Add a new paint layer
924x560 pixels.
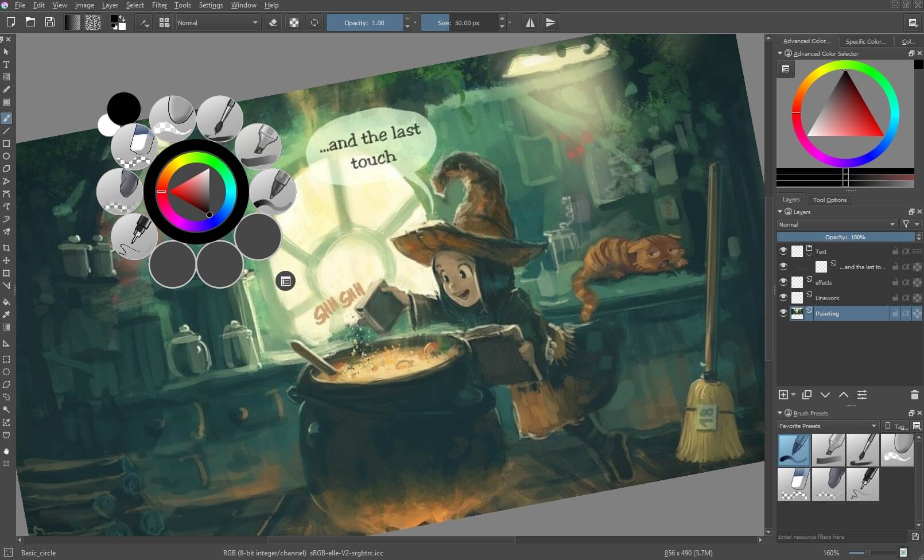[x=784, y=395]
